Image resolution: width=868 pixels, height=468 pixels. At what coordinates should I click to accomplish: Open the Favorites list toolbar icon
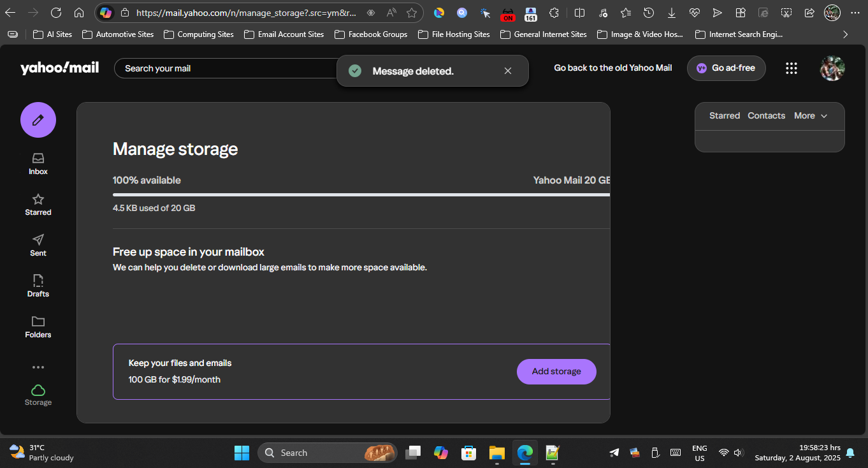[625, 13]
